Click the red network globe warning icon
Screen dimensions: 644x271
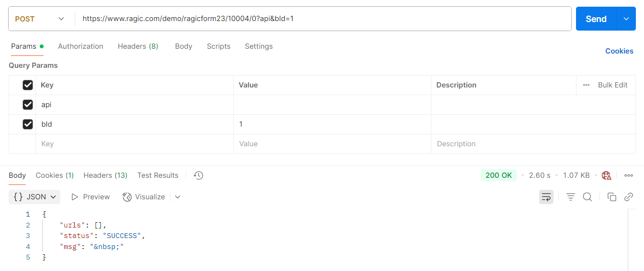pyautogui.click(x=607, y=175)
